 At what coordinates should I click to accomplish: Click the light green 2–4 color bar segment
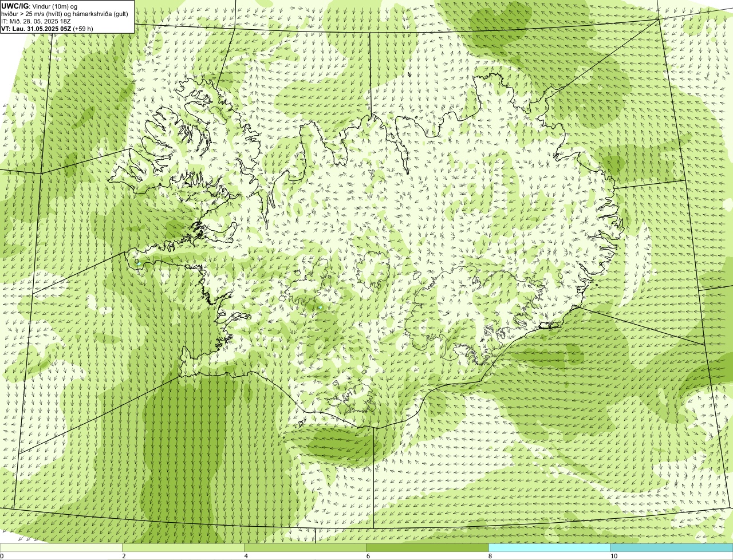click(x=183, y=547)
